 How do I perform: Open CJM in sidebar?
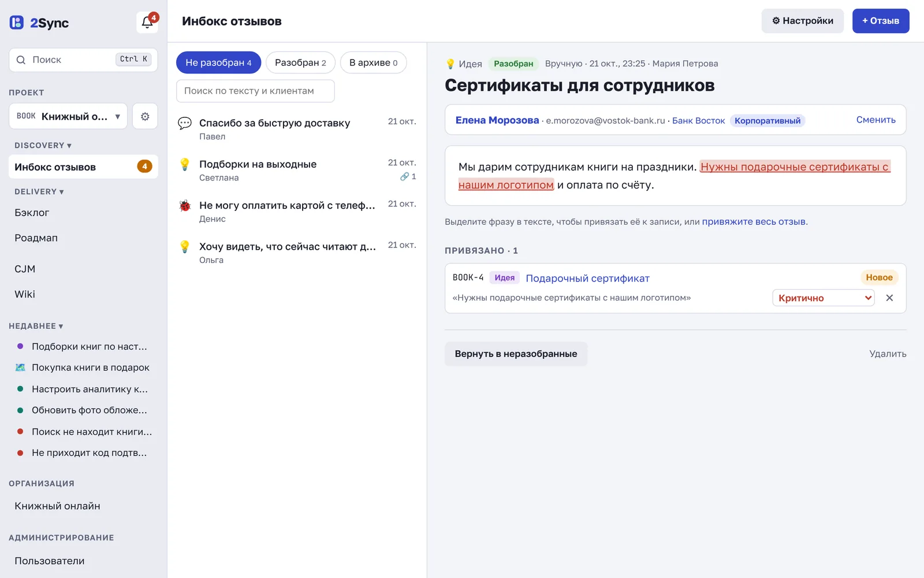click(x=83, y=269)
